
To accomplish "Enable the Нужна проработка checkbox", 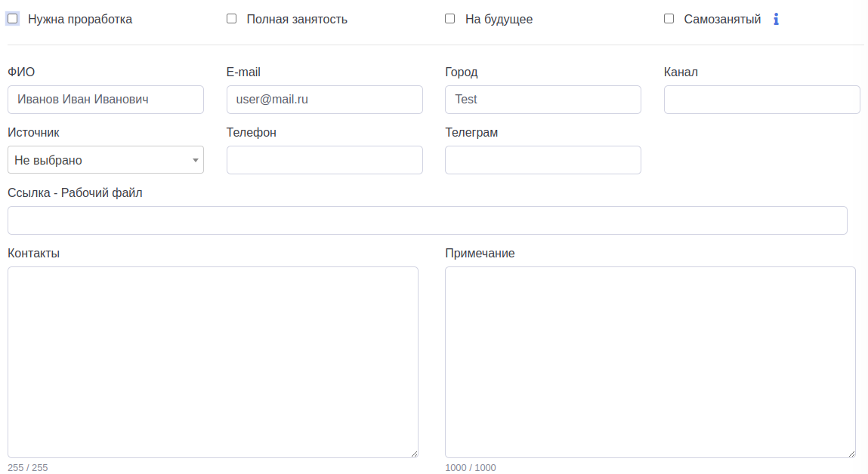I will (13, 19).
